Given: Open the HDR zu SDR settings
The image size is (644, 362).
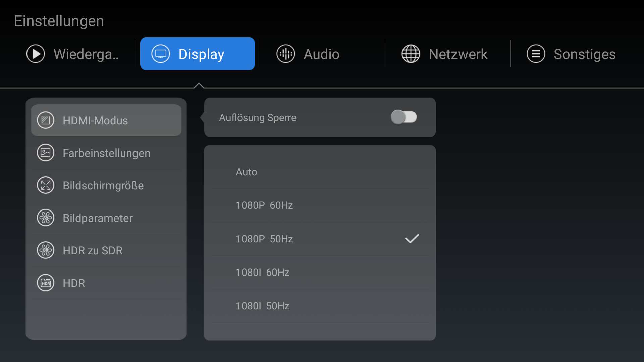Looking at the screenshot, I should 93,251.
